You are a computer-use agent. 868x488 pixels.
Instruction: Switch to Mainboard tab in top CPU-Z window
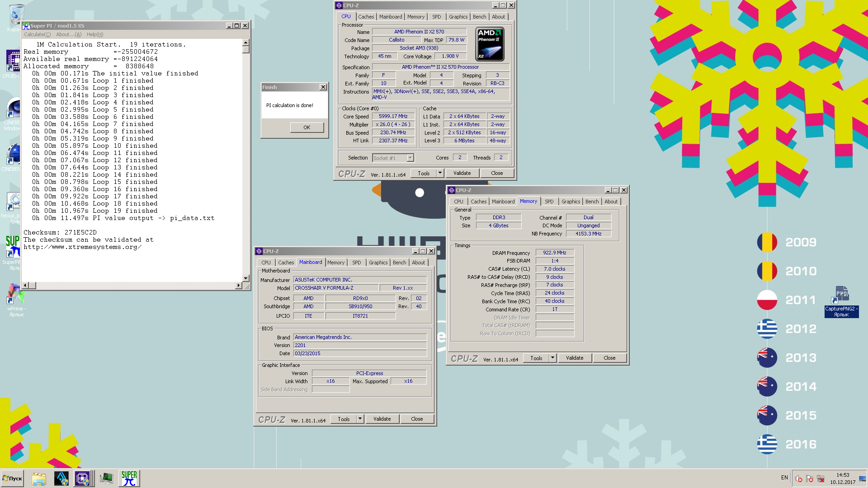click(391, 17)
